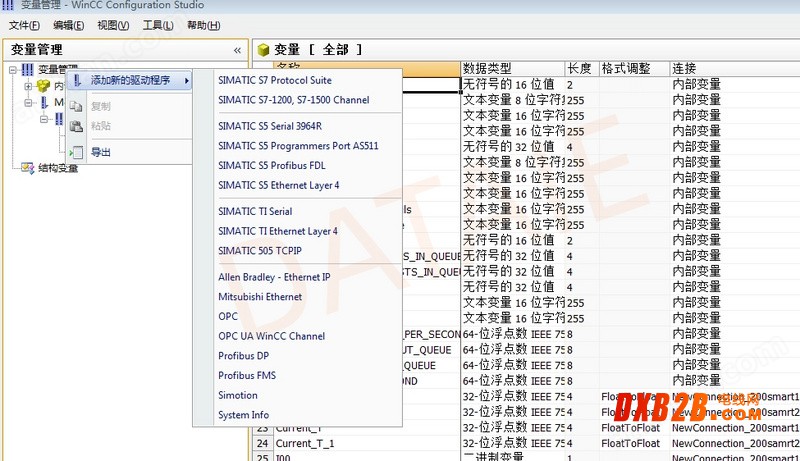
Task: Open the 工具(L) menu
Action: 158,25
